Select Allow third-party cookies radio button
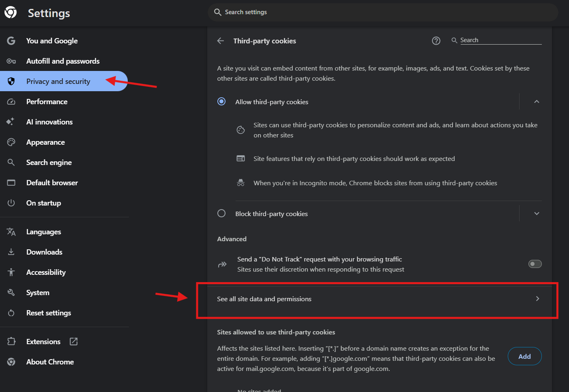This screenshot has height=392, width=569. click(221, 101)
